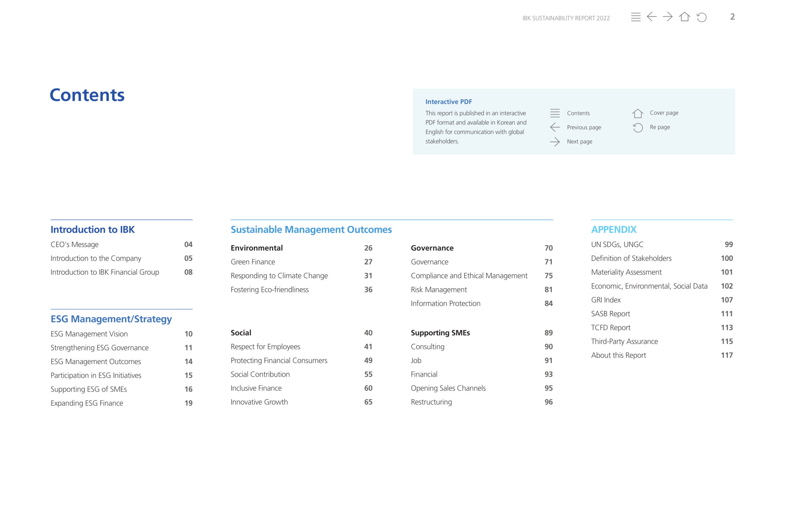Click the left arrow beside Previous page legend
Screen dimensions: 786x532
point(555,127)
